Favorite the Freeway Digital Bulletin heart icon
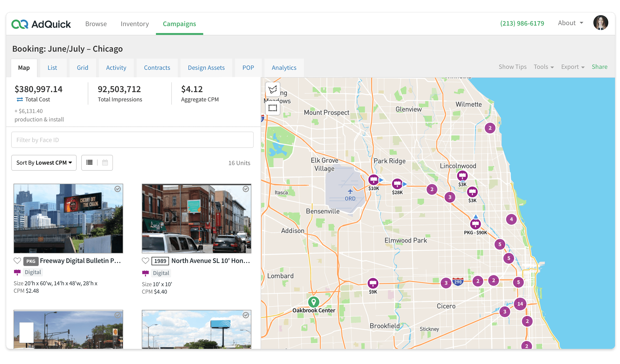Image resolution: width=620 pixels, height=364 pixels. point(17,261)
